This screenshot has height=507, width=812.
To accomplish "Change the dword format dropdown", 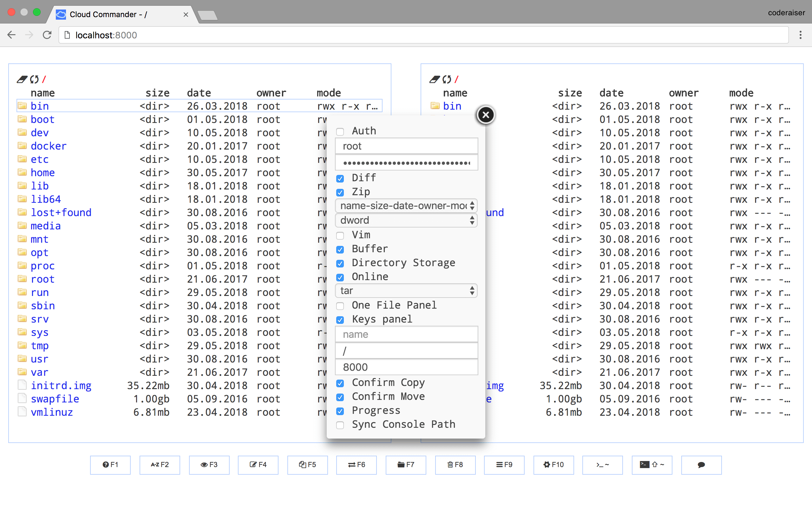I will [406, 220].
